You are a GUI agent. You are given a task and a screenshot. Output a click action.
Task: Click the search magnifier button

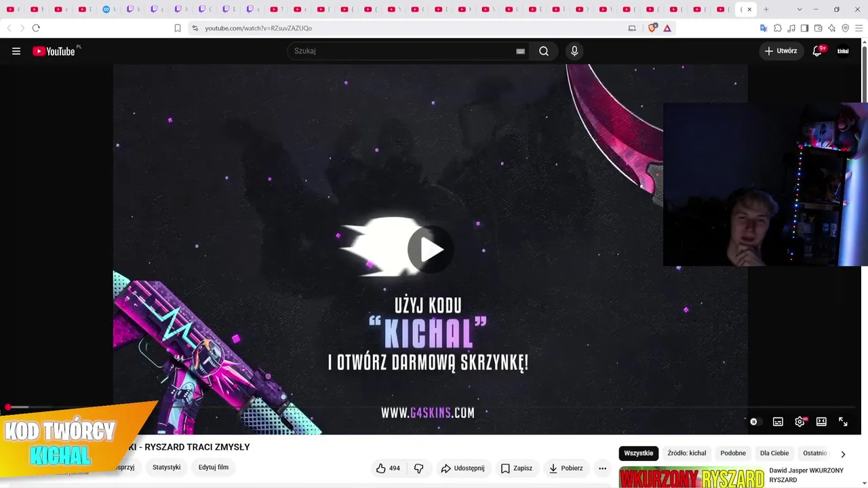pyautogui.click(x=544, y=51)
